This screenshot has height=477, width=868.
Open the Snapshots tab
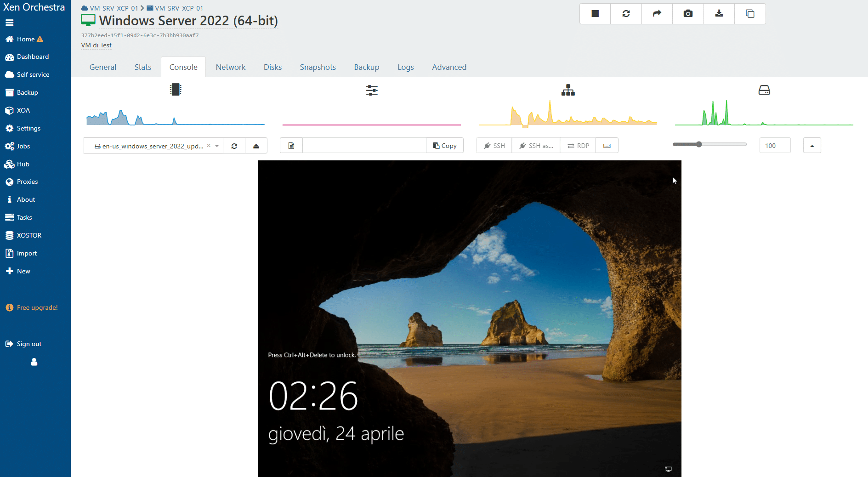pyautogui.click(x=318, y=67)
